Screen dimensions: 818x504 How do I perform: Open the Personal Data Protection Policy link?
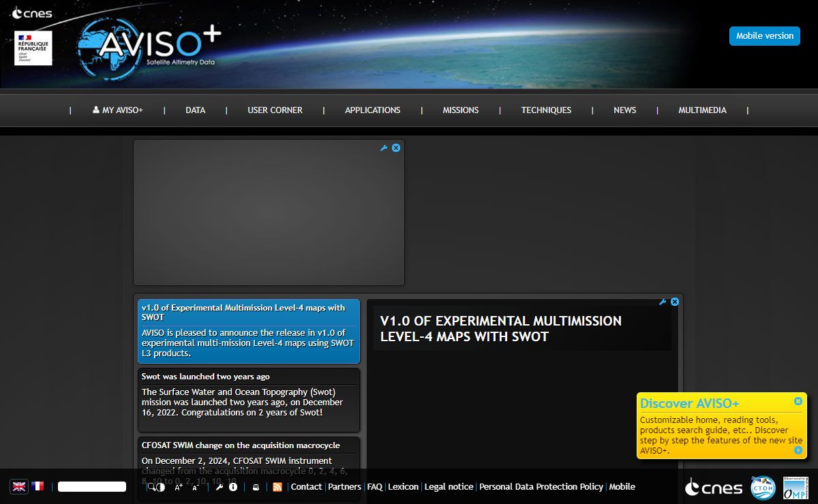tap(541, 487)
